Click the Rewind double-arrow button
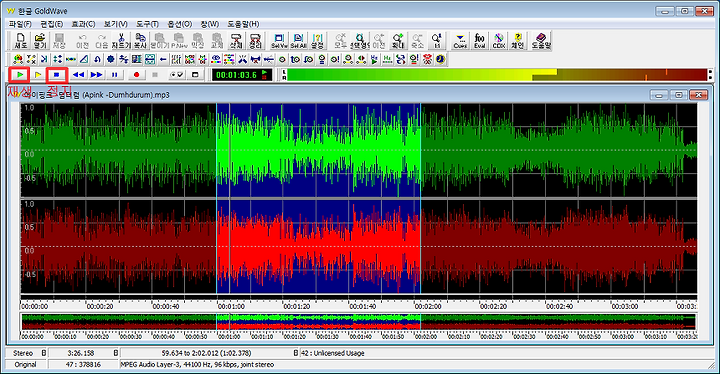This screenshot has width=720, height=374. coord(79,74)
